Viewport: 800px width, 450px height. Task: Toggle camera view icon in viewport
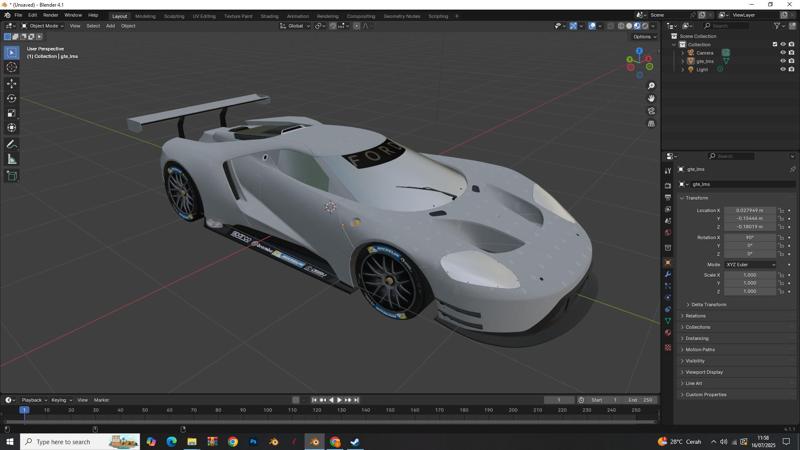coord(651,111)
